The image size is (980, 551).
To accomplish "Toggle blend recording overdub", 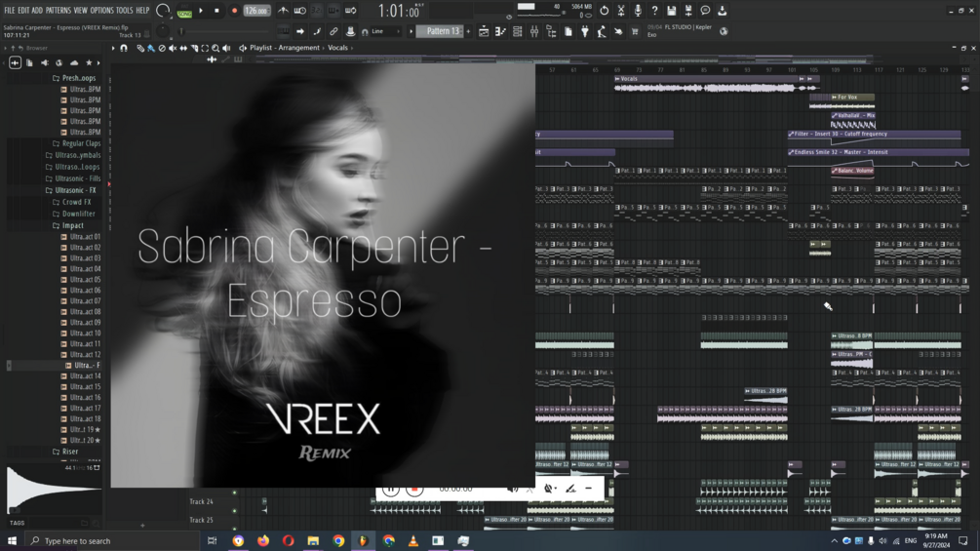I will point(333,11).
